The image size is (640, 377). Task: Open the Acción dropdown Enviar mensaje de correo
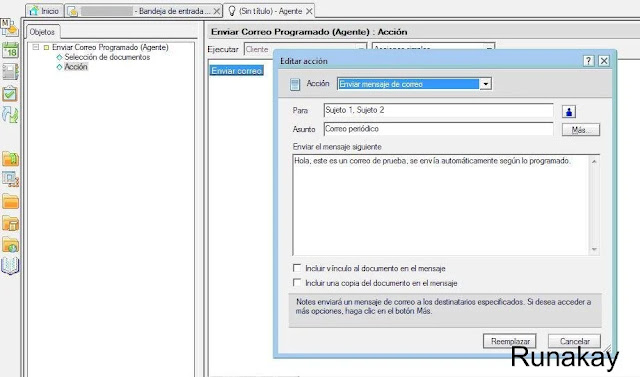485,84
